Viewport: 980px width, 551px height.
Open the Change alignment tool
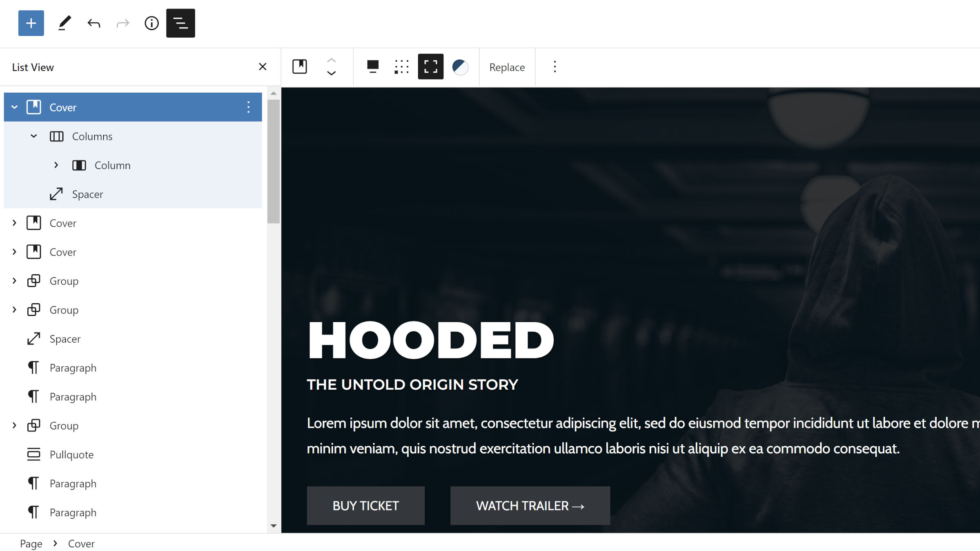click(372, 67)
